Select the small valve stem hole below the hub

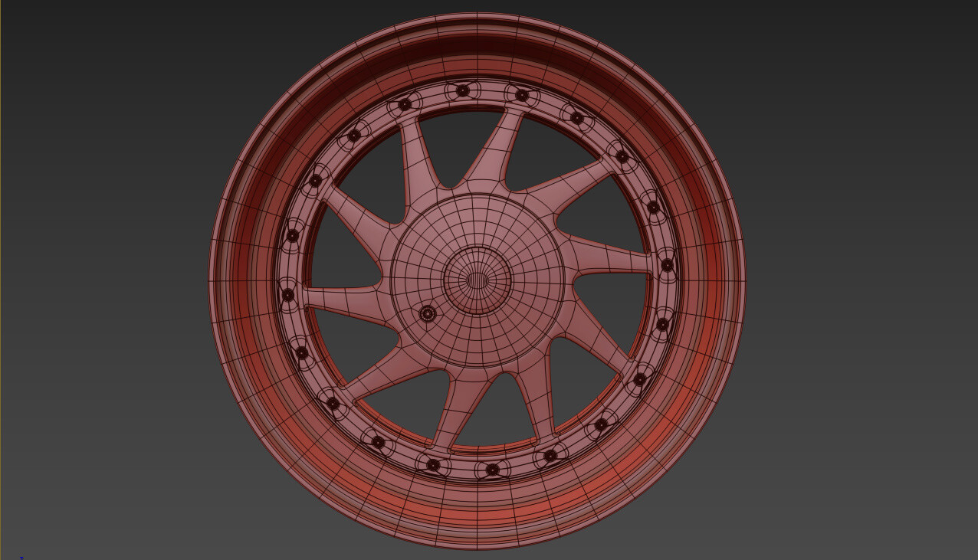click(428, 313)
